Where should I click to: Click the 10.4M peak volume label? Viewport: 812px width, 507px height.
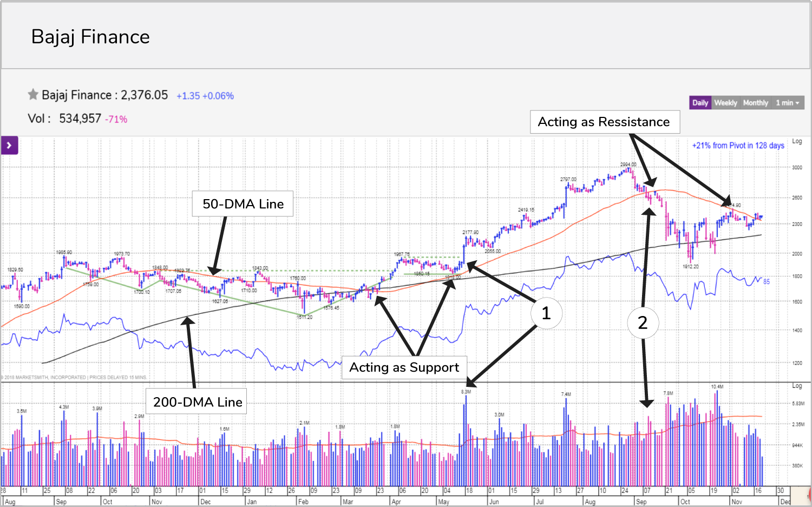pyautogui.click(x=717, y=387)
